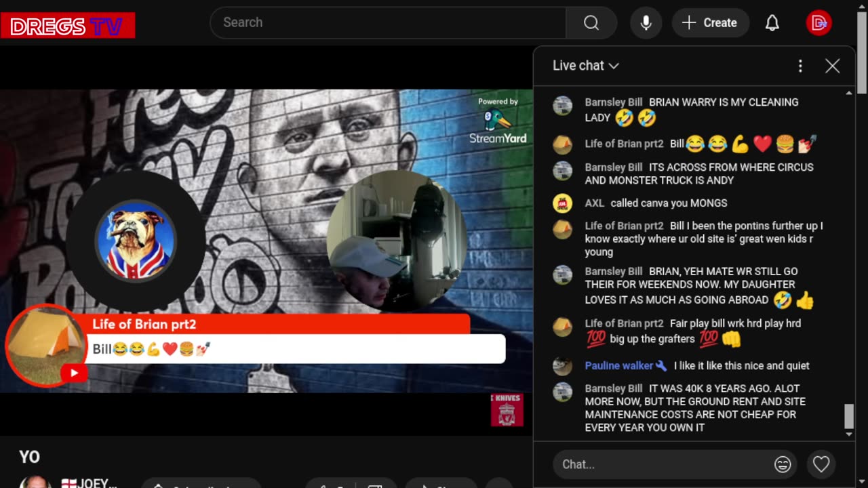
Task: Click 'called canva you MONGS' message
Action: (x=669, y=203)
